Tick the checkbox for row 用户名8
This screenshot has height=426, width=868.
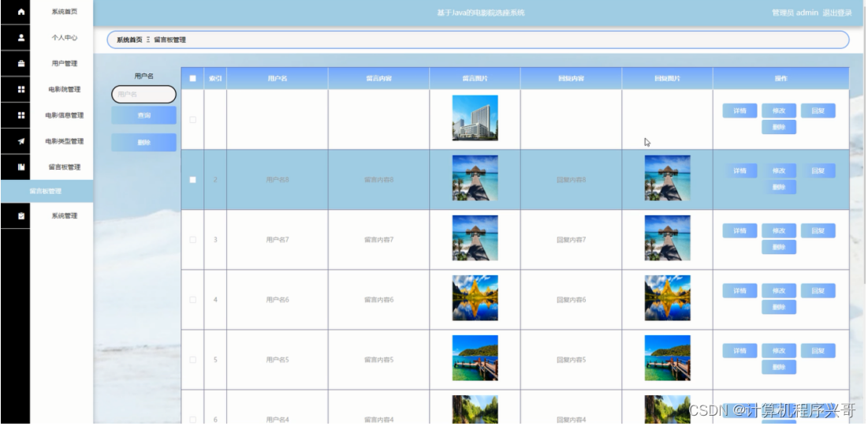(x=192, y=180)
